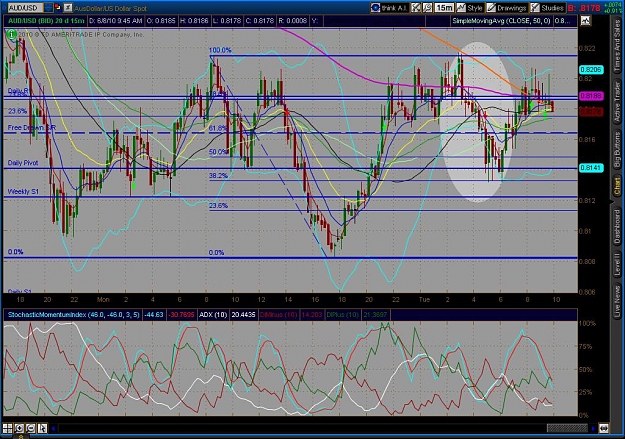Viewport: 625px width, 439px height.
Task: Click the green info icon on chart
Action: [x=12, y=35]
